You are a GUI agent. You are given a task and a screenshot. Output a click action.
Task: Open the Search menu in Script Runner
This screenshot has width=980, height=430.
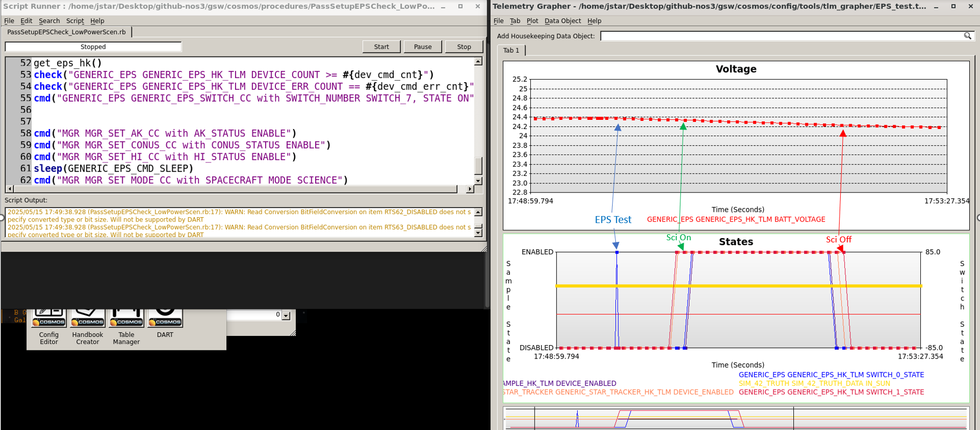49,21
